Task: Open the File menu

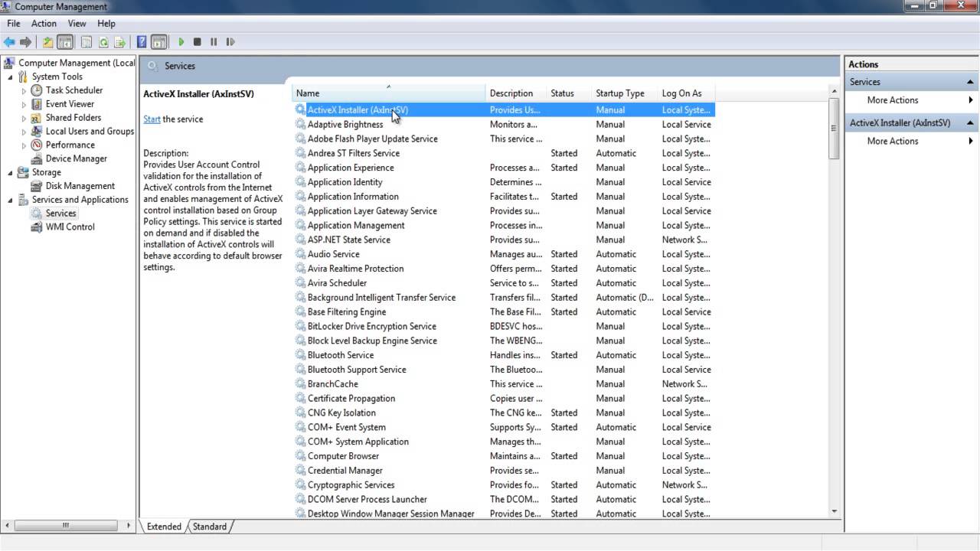Action: pyautogui.click(x=14, y=24)
